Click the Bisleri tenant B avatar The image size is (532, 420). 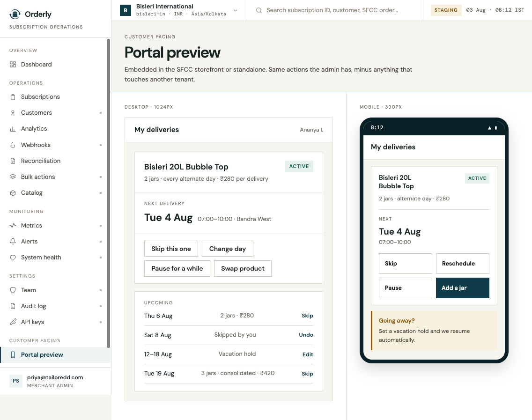[x=126, y=10]
